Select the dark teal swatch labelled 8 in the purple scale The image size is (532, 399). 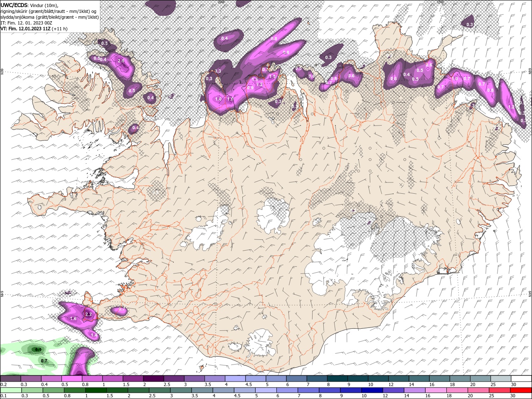point(337,379)
